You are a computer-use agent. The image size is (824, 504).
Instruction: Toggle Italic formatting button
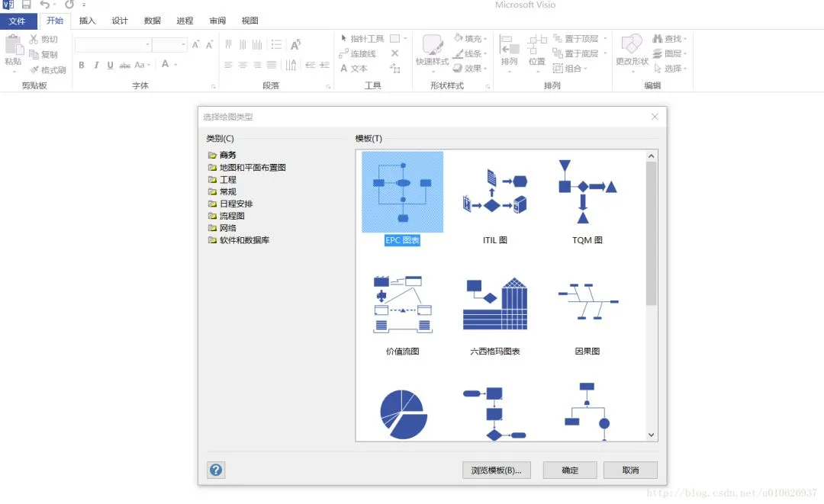point(96,65)
